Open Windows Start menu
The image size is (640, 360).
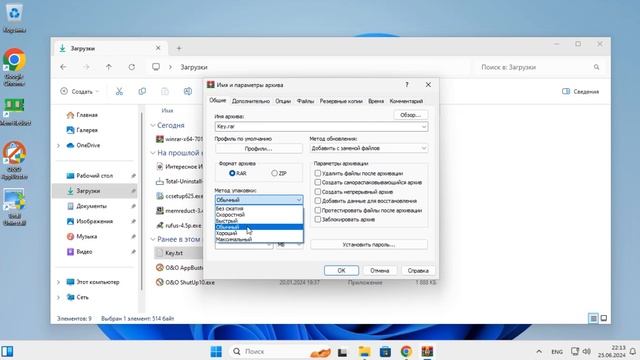216,351
